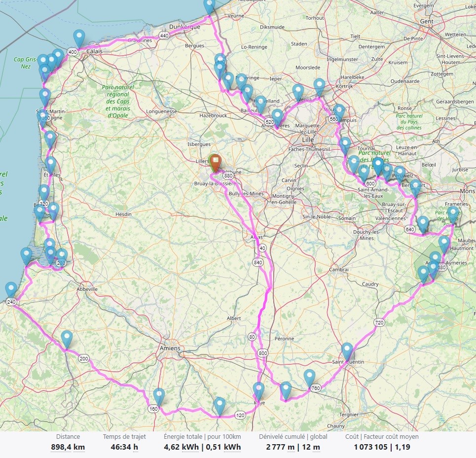The width and height of the screenshot is (476, 458).
Task: Select the waypoint pin above the 160 km label
Action: point(159,396)
